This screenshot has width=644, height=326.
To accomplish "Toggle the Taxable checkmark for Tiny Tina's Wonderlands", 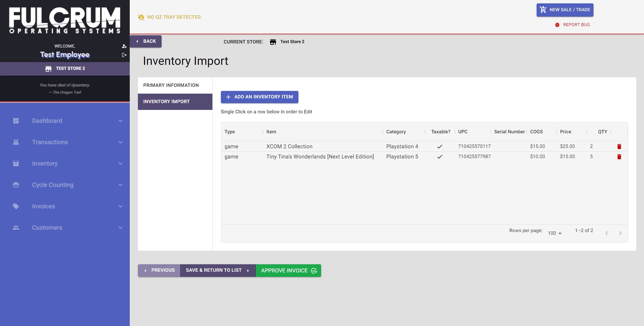I will 440,157.
